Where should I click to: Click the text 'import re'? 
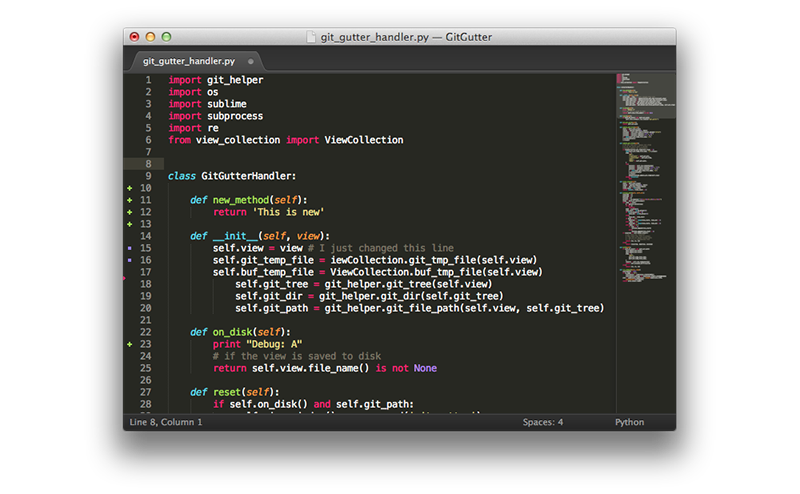tap(193, 128)
